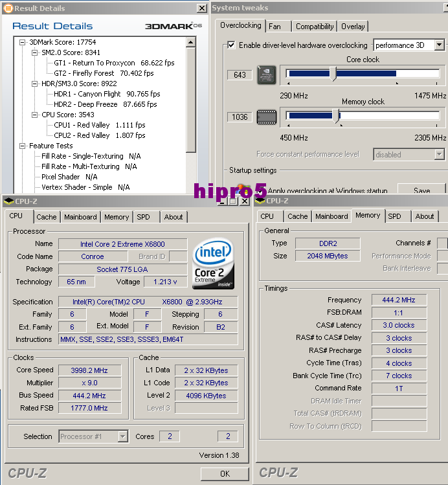
Task: Click the Voltage value 1.213 v
Action: point(166,282)
